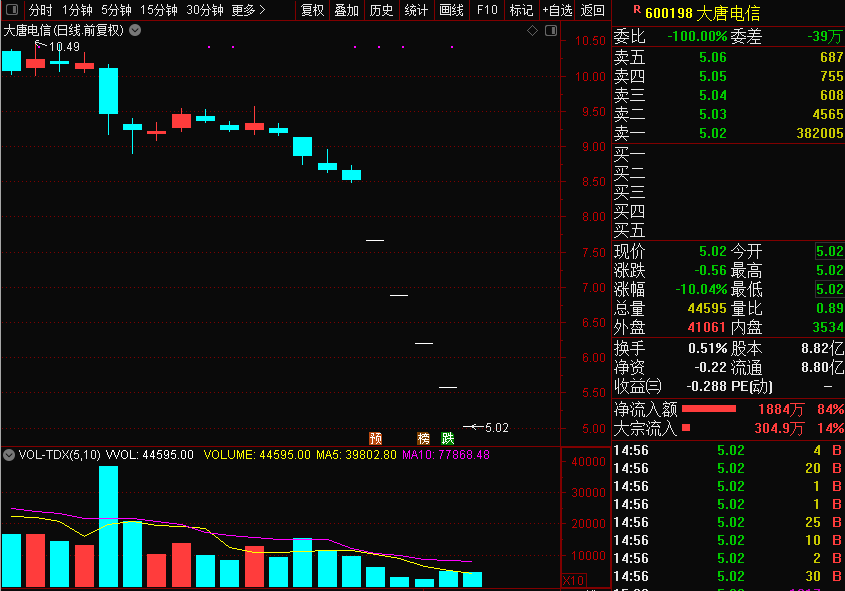Click the 榜 marker icon on the chart
The height and width of the screenshot is (591, 845).
[x=424, y=438]
